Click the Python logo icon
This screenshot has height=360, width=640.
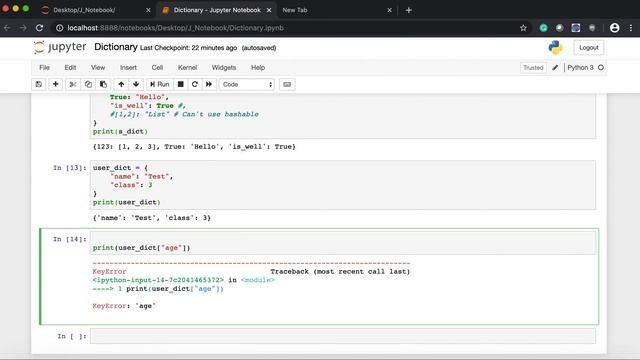click(556, 47)
